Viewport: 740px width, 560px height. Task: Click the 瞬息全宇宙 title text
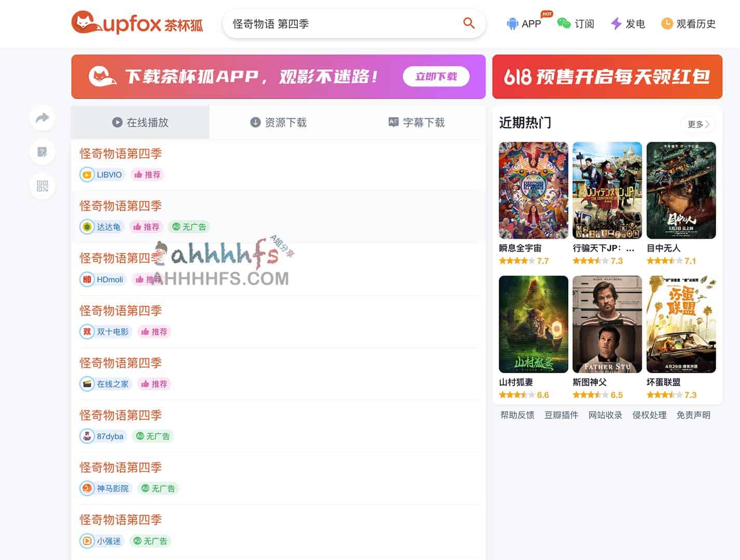click(x=520, y=248)
